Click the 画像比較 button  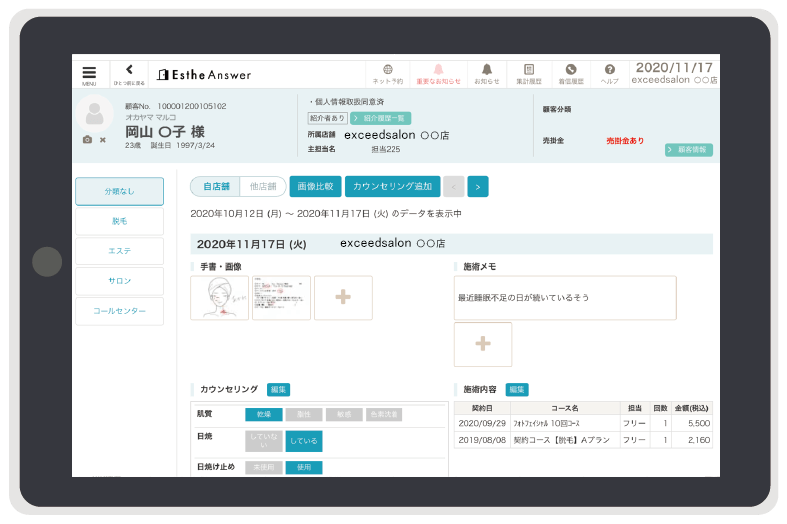[315, 186]
